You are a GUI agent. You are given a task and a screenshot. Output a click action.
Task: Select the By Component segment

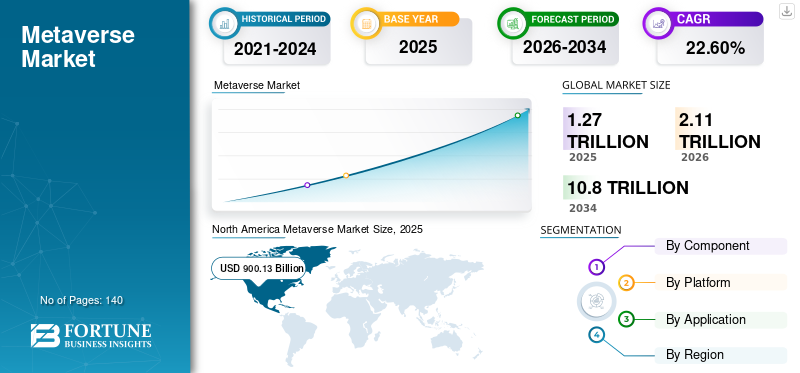(x=720, y=246)
